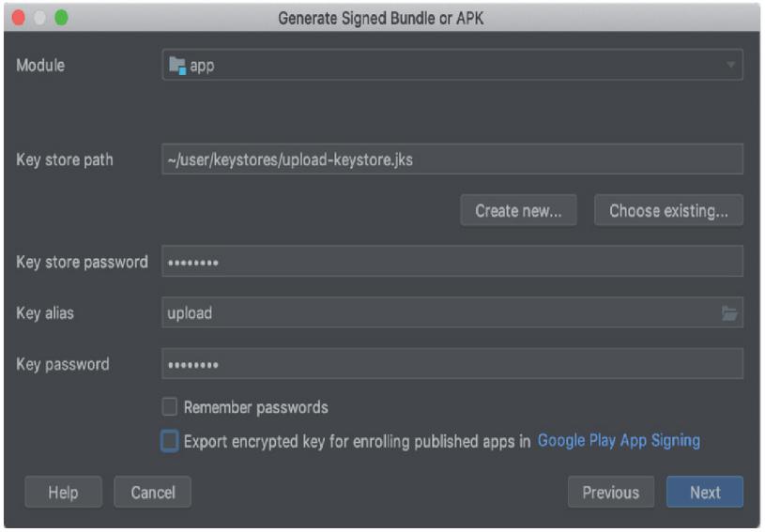Image resolution: width=765 pixels, height=532 pixels.
Task: Click the green zoom window button
Action: (x=61, y=18)
